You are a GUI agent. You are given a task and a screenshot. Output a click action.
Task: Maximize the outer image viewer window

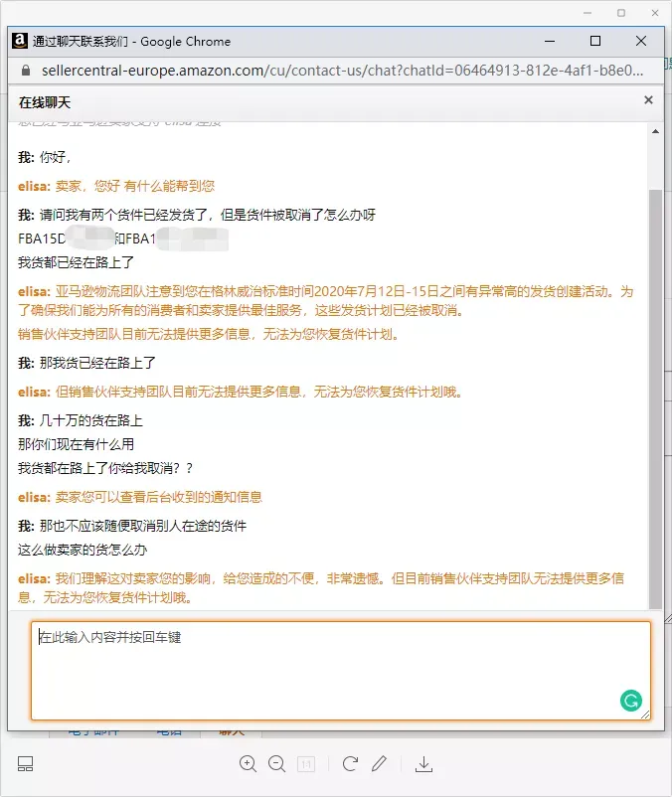(x=621, y=13)
